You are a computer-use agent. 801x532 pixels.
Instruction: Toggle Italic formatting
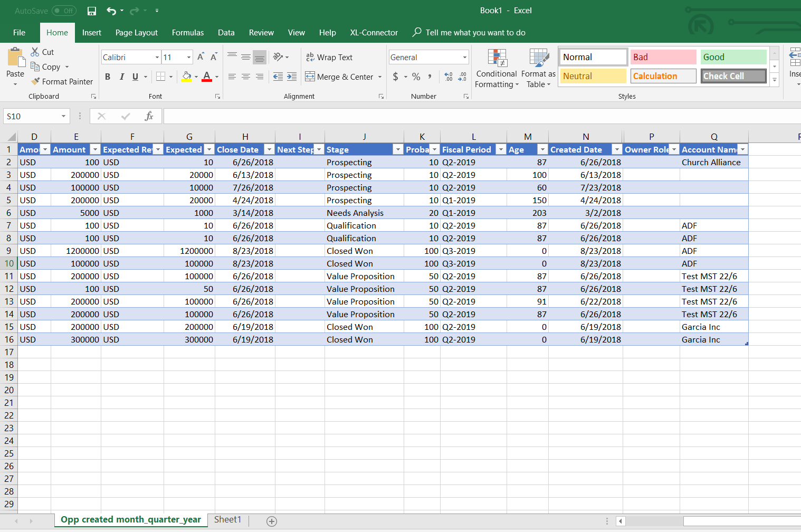pos(122,77)
